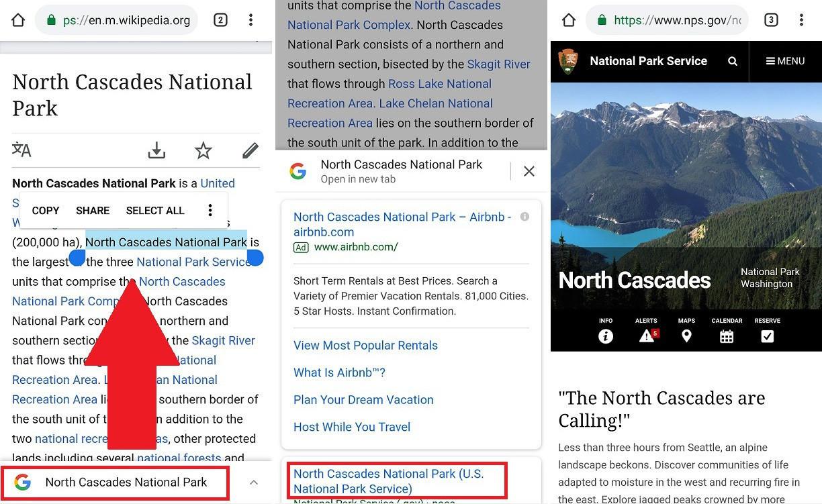Expand the bottom search panel chevron
The width and height of the screenshot is (822, 504).
coord(254,482)
